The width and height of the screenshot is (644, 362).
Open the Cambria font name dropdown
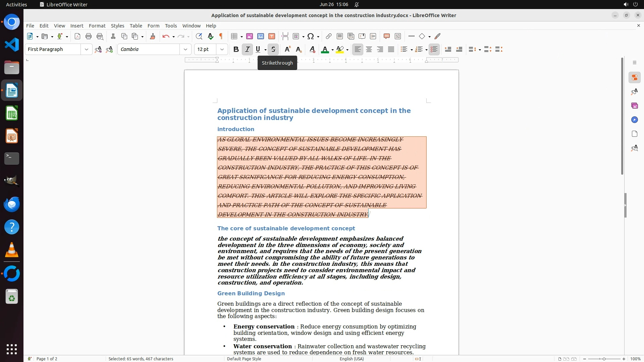[x=185, y=50]
